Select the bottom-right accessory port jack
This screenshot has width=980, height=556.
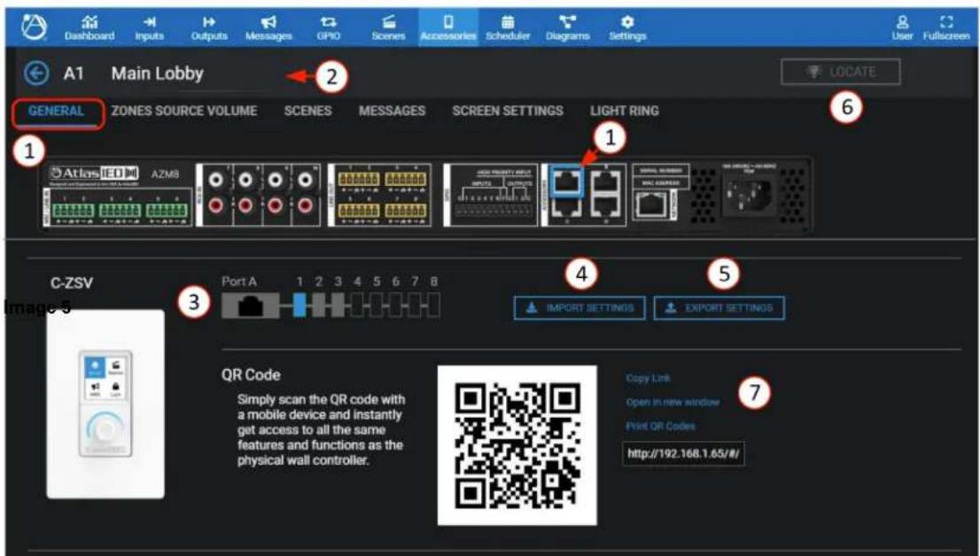(x=605, y=209)
